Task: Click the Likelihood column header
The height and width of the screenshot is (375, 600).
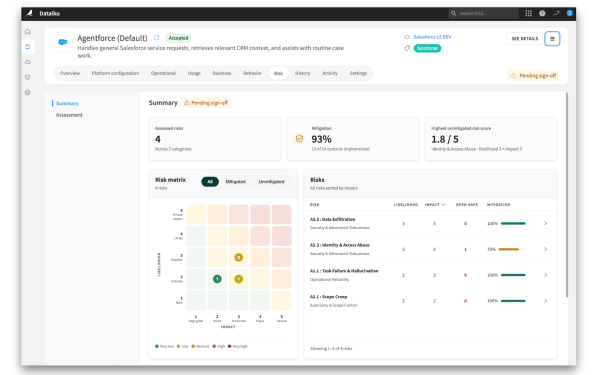Action: click(x=406, y=205)
